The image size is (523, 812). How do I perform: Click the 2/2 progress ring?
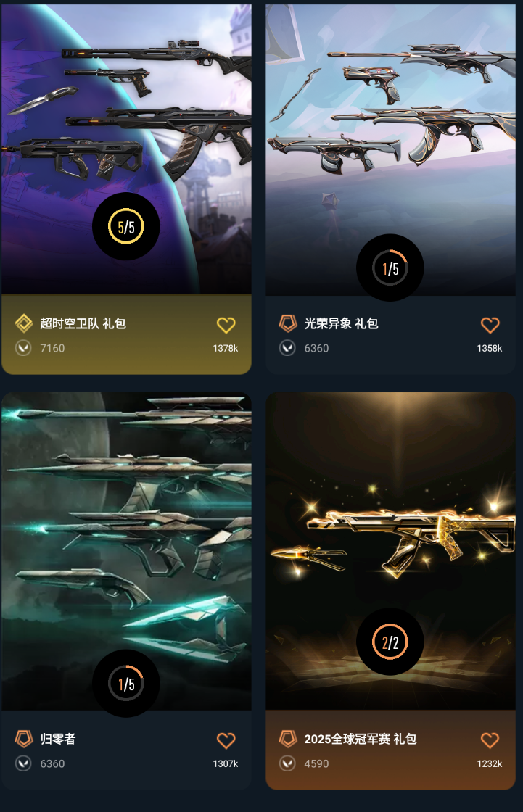coord(390,642)
